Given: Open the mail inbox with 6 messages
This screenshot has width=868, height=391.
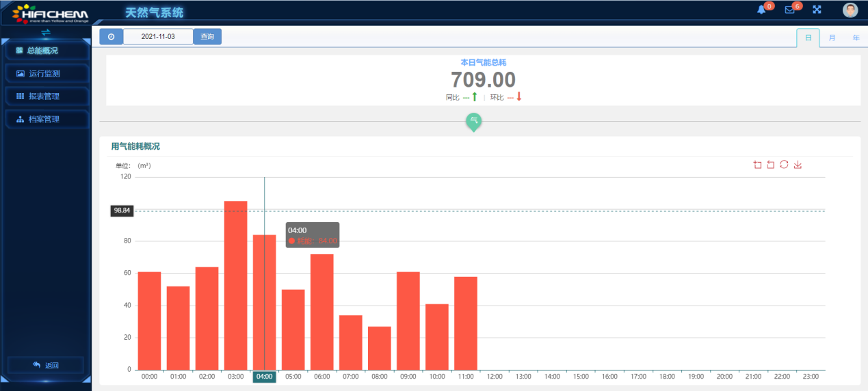Looking at the screenshot, I should [789, 10].
